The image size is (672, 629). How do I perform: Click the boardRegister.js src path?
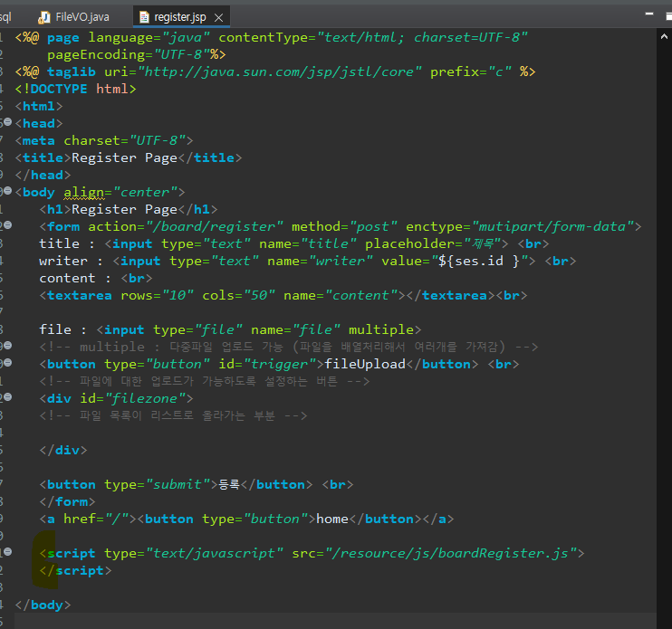point(451,554)
